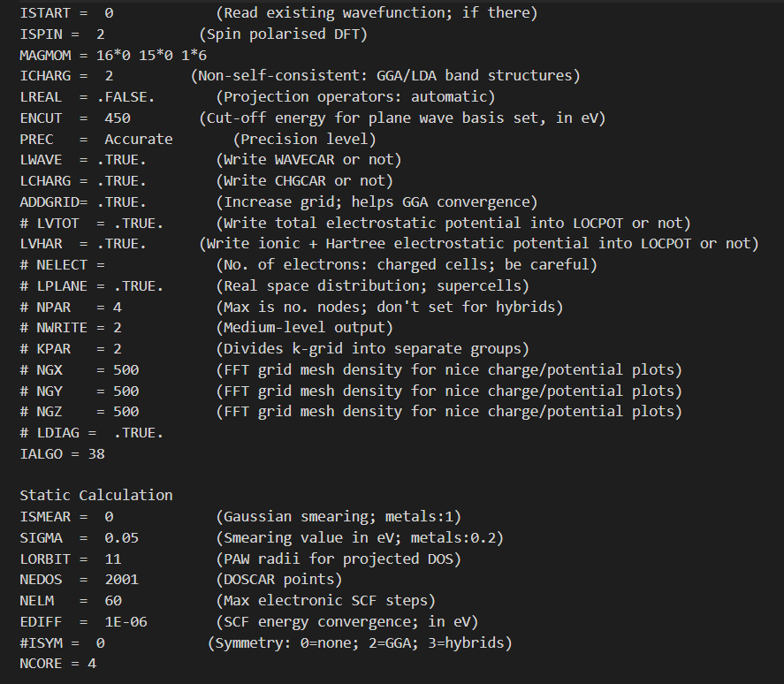The image size is (784, 684).
Task: Place cursor on ISPIN value 2
Action: coord(101,34)
